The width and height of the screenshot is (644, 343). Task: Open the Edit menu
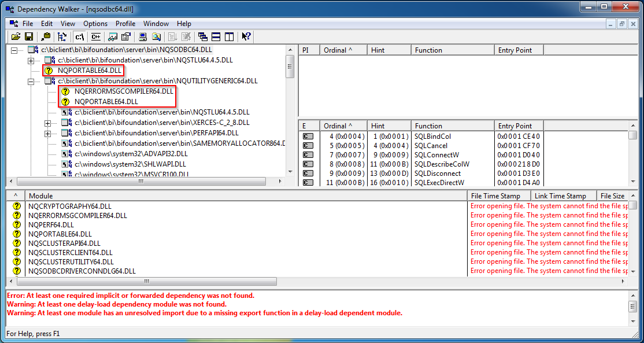pyautogui.click(x=47, y=23)
